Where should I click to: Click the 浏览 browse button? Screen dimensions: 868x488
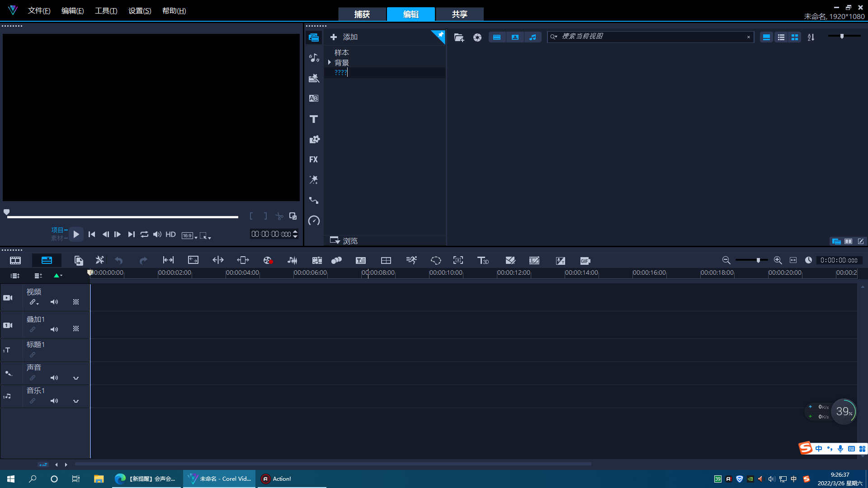(344, 240)
